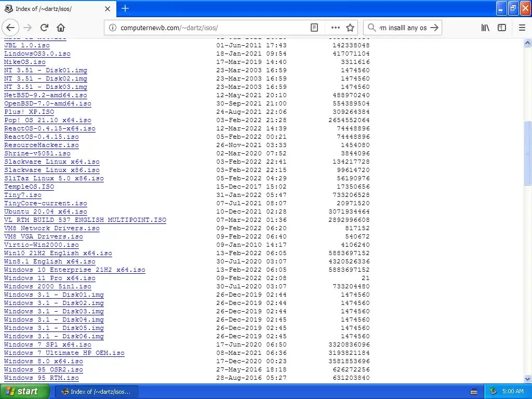Download Ubuntu 20.04 x64.iso

coord(46,212)
